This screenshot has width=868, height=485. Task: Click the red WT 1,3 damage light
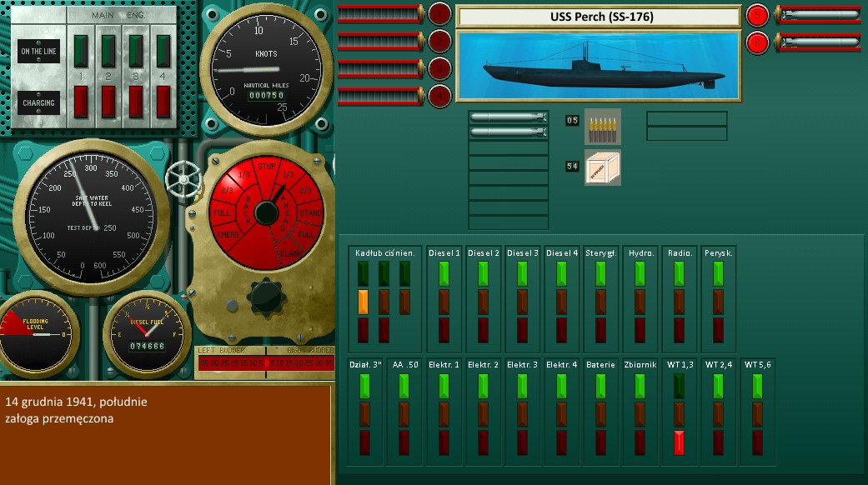coord(678,442)
